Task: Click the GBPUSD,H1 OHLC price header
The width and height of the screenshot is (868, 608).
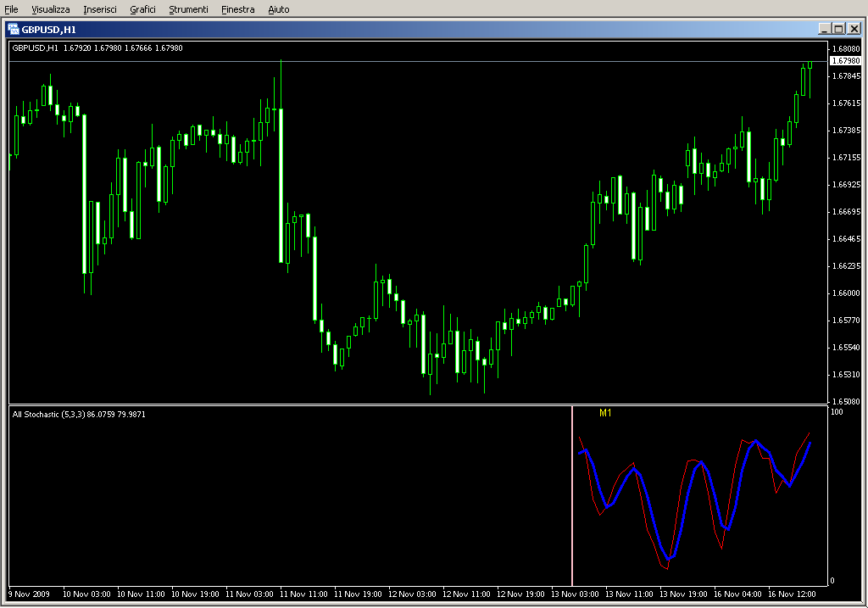Action: pyautogui.click(x=97, y=48)
